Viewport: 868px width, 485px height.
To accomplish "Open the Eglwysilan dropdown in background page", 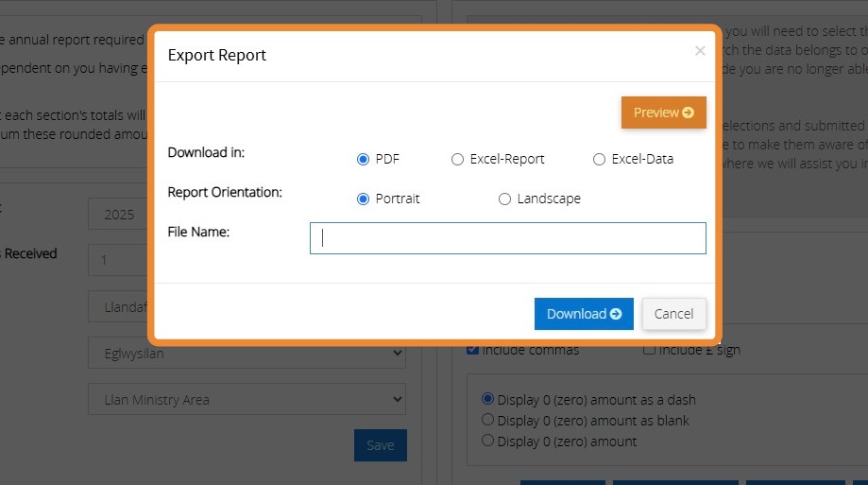I will pyautogui.click(x=247, y=353).
